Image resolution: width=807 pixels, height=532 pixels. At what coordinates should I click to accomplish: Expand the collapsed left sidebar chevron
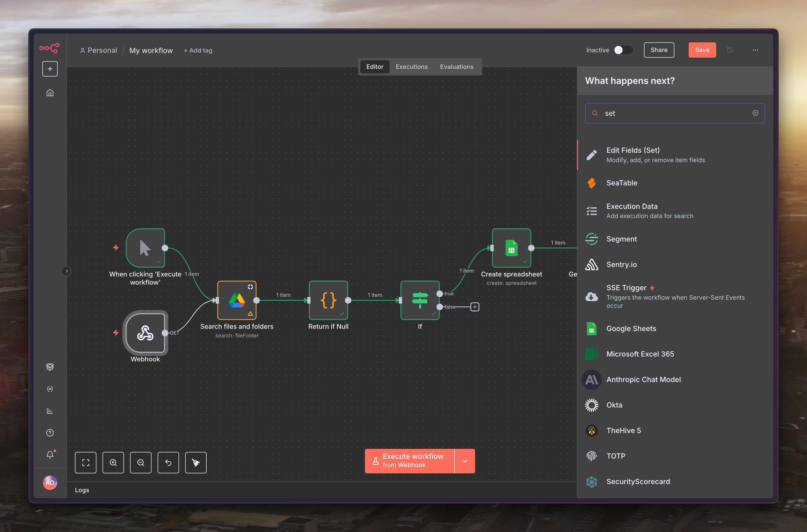pos(67,271)
